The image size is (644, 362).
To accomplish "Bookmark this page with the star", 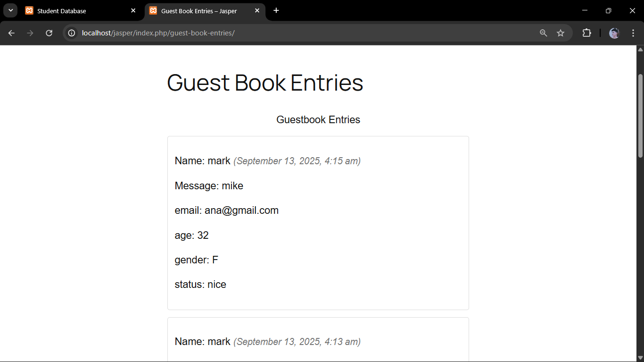I will (x=561, y=33).
